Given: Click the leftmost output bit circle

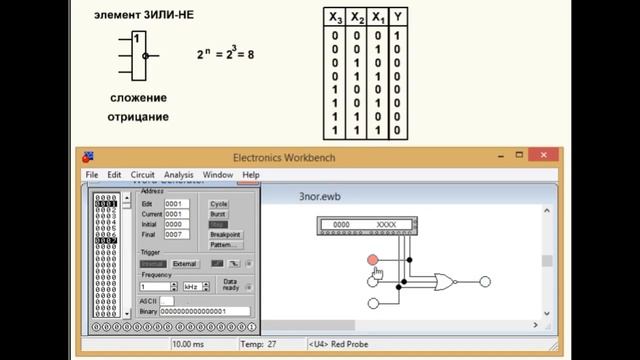Looking at the screenshot, I should pyautogui.click(x=96, y=327).
